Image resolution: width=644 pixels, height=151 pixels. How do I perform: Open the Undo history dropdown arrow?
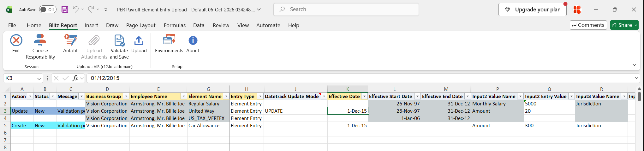pyautogui.click(x=82, y=9)
